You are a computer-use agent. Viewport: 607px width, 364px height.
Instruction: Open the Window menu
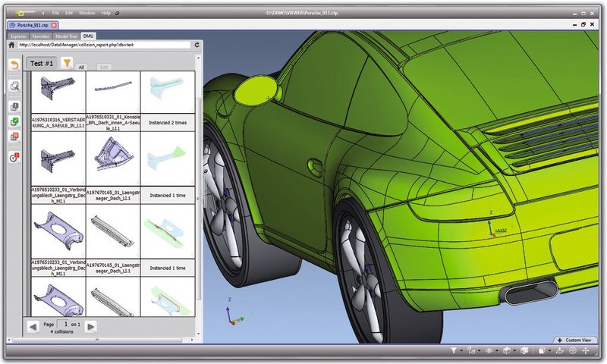click(86, 13)
